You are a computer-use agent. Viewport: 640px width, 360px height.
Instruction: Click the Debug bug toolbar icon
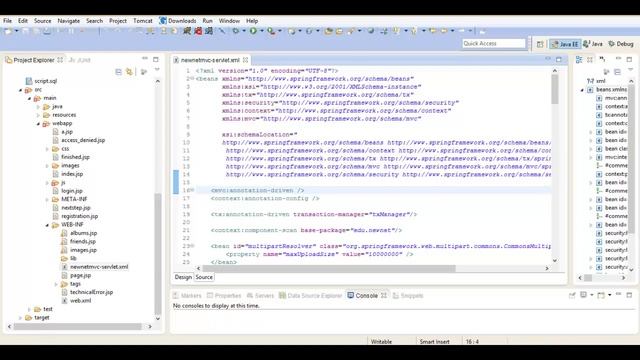click(x=236, y=31)
